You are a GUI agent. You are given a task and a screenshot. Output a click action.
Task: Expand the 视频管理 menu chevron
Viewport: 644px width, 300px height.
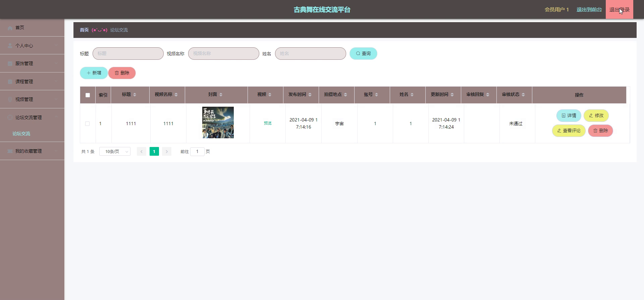coord(56,99)
